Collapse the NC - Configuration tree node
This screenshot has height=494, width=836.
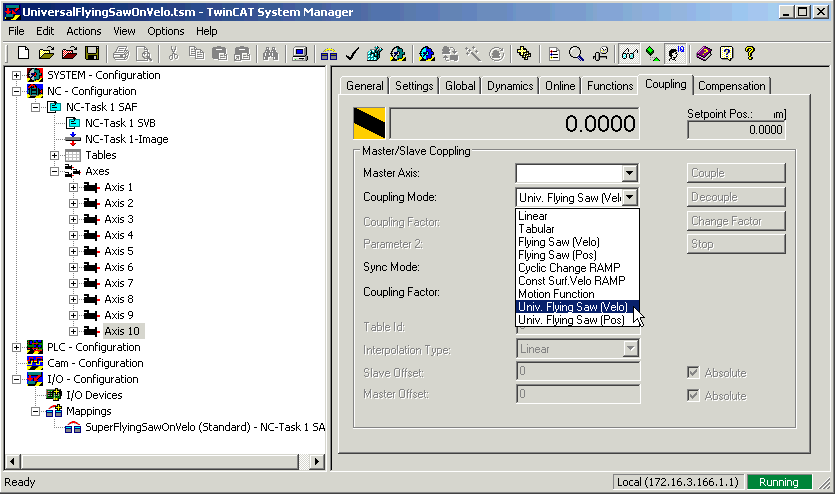point(17,91)
